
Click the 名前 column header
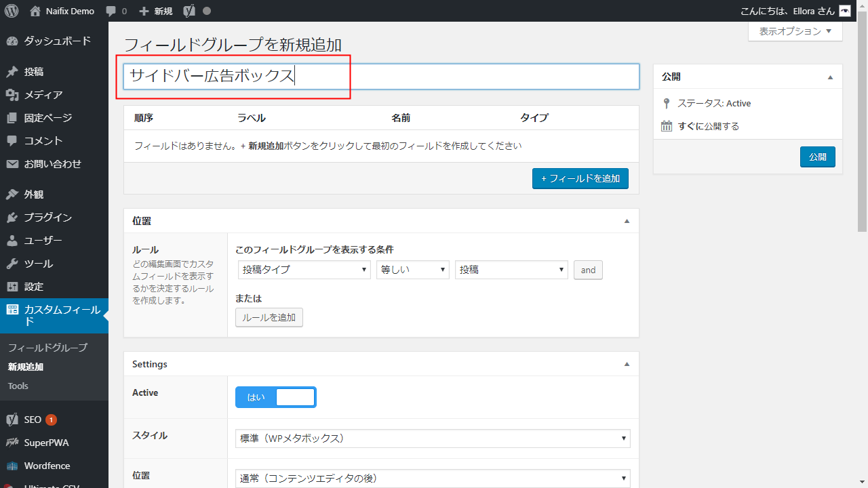coord(401,118)
